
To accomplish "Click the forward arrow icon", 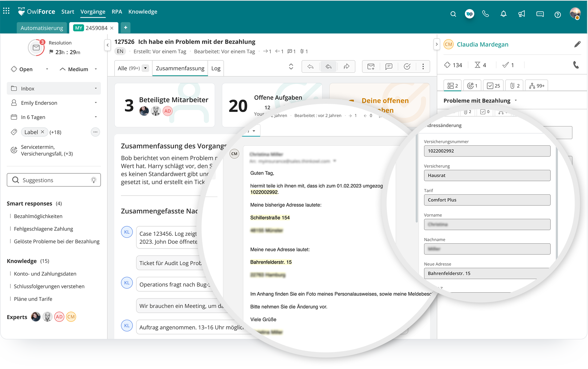I will pos(346,67).
